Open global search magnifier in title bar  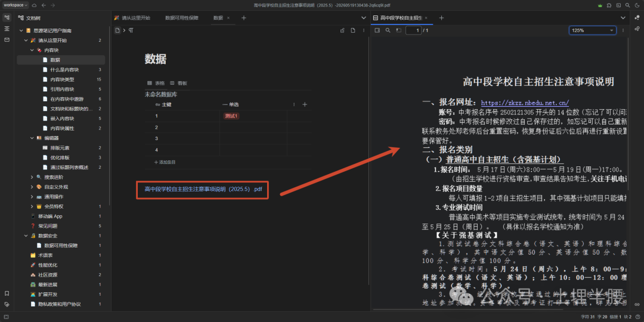click(627, 5)
